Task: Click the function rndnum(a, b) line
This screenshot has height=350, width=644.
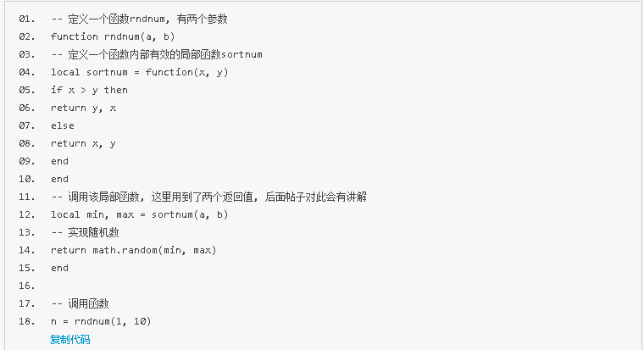Action: tap(113, 36)
